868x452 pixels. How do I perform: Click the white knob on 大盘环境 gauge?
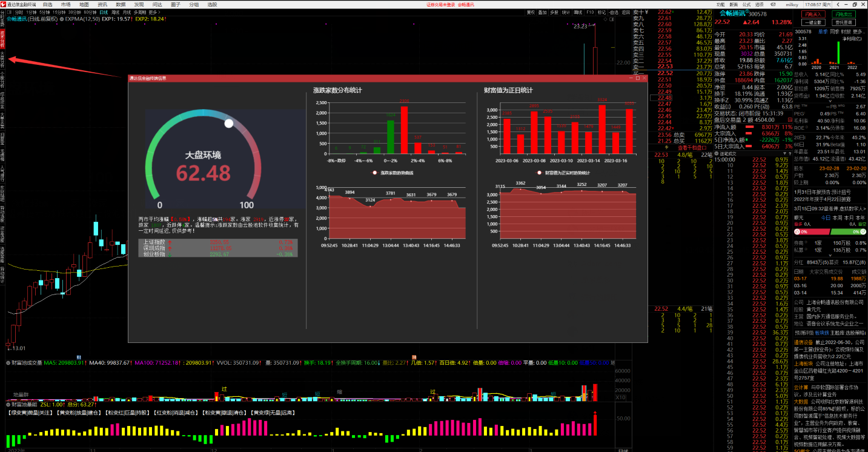(x=229, y=124)
